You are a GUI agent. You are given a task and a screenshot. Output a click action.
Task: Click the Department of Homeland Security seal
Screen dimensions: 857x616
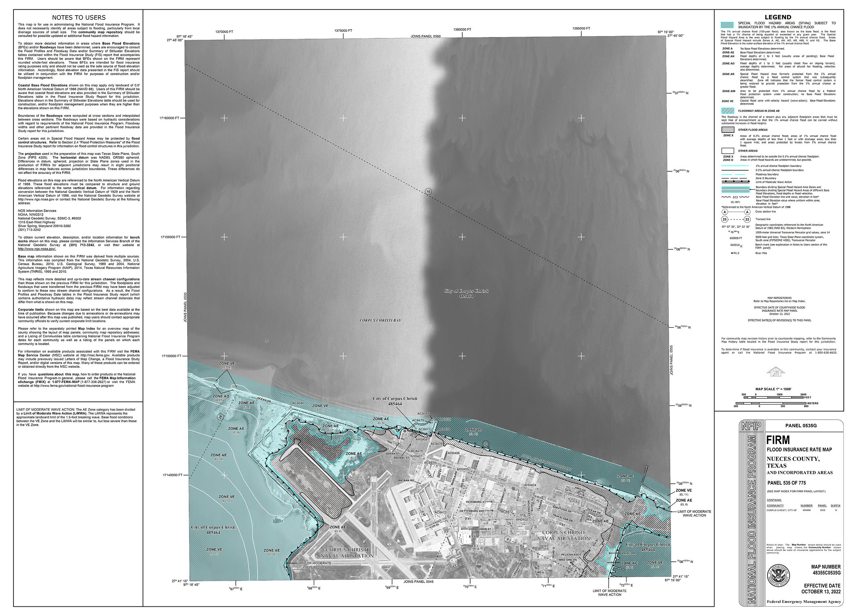778,576
